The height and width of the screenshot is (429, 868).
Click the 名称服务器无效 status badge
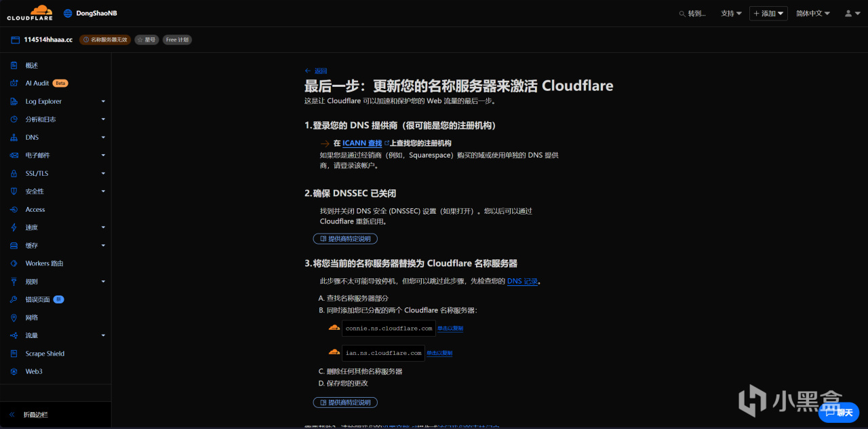[105, 40]
